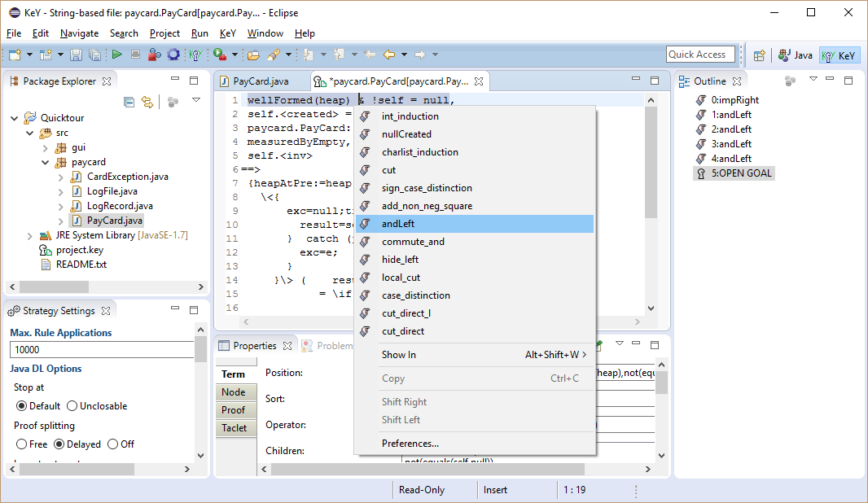Click the green Start auto mode icon
Image resolution: width=868 pixels, height=503 pixels.
(116, 55)
